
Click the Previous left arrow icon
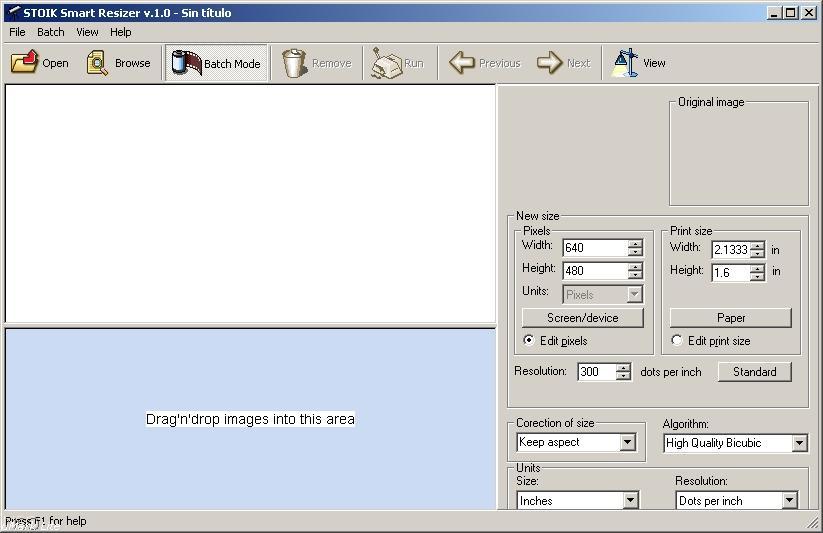pyautogui.click(x=462, y=62)
